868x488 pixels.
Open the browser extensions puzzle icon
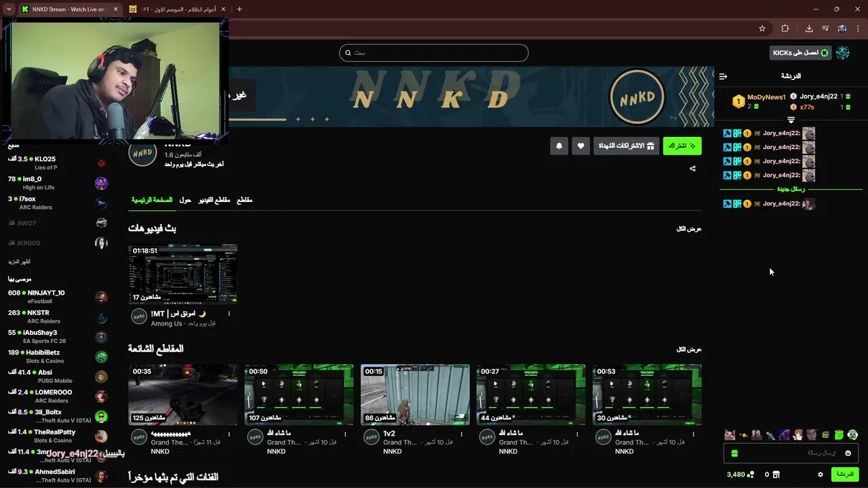[785, 28]
